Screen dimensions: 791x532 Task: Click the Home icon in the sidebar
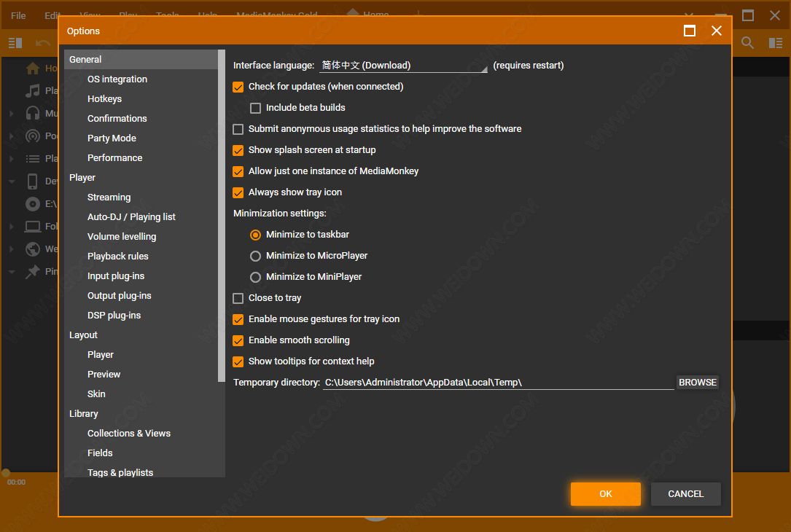point(32,68)
